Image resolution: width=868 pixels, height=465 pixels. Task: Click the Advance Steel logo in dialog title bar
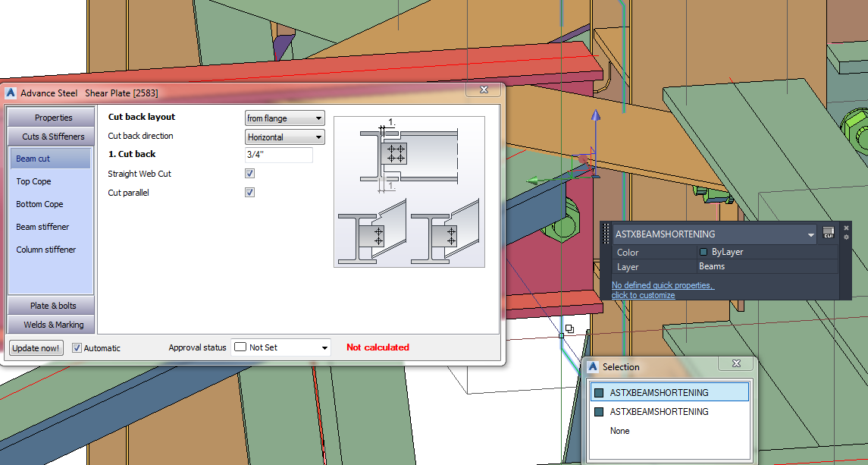10,93
